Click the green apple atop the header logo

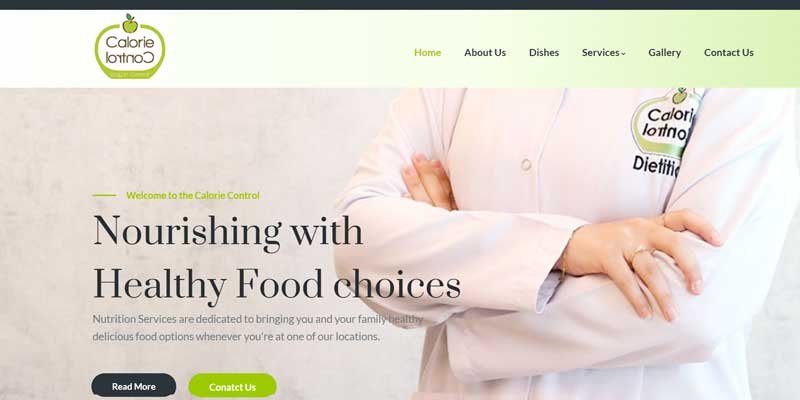pos(130,23)
